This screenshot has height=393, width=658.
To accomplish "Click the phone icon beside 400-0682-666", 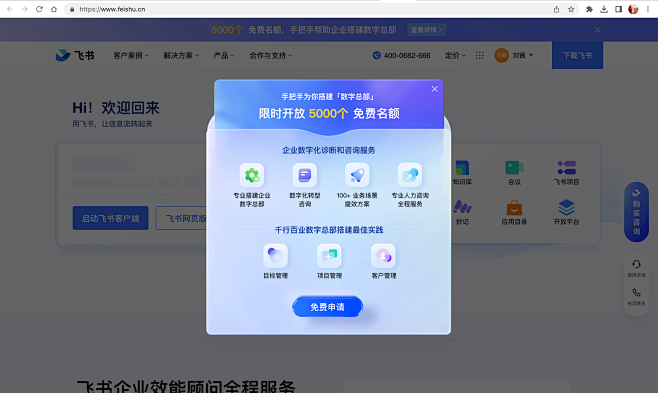I will click(376, 55).
